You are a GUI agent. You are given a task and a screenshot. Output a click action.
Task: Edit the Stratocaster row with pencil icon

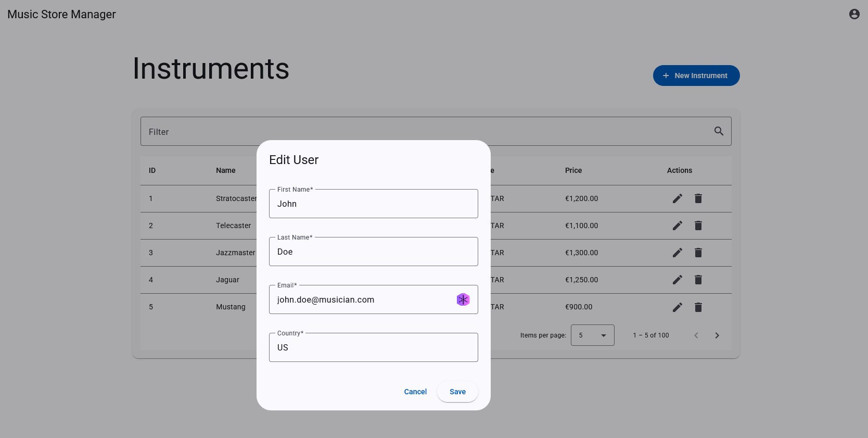(677, 198)
